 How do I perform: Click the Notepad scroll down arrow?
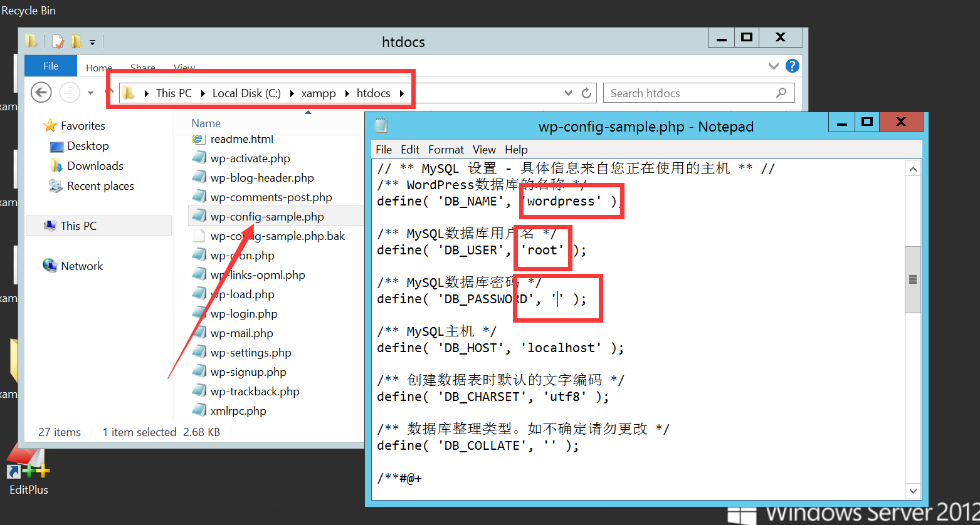tap(914, 491)
